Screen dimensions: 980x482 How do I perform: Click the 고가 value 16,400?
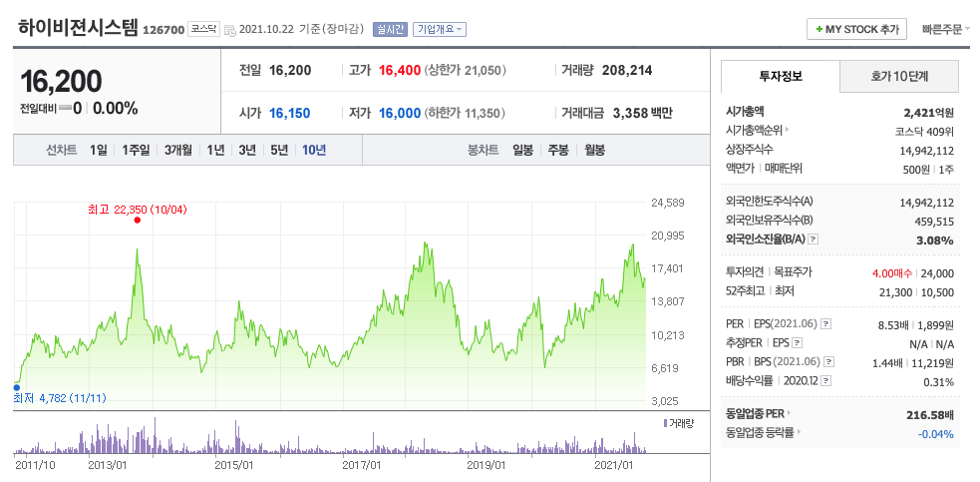(x=400, y=70)
